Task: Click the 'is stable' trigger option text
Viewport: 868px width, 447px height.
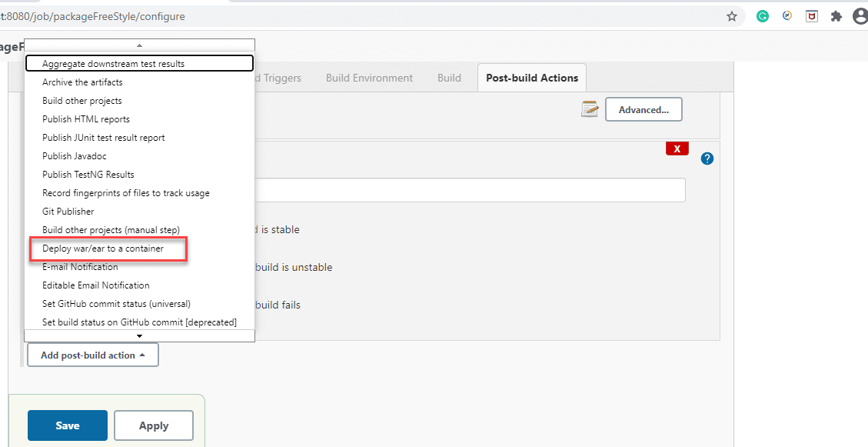Action: pos(281,230)
